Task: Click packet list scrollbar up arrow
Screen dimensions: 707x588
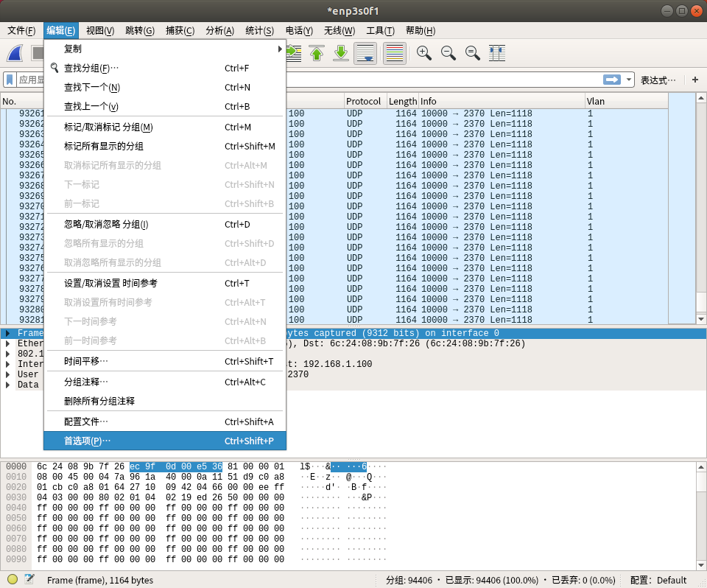Action: pyautogui.click(x=700, y=98)
